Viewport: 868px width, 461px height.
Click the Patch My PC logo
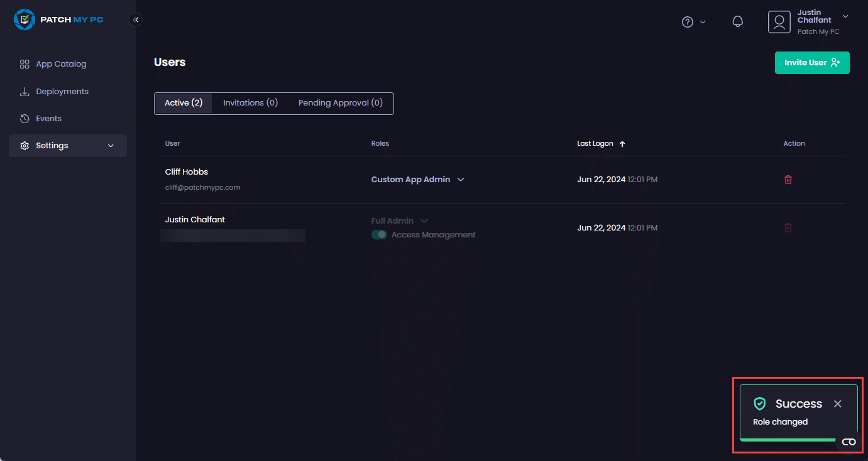(58, 19)
